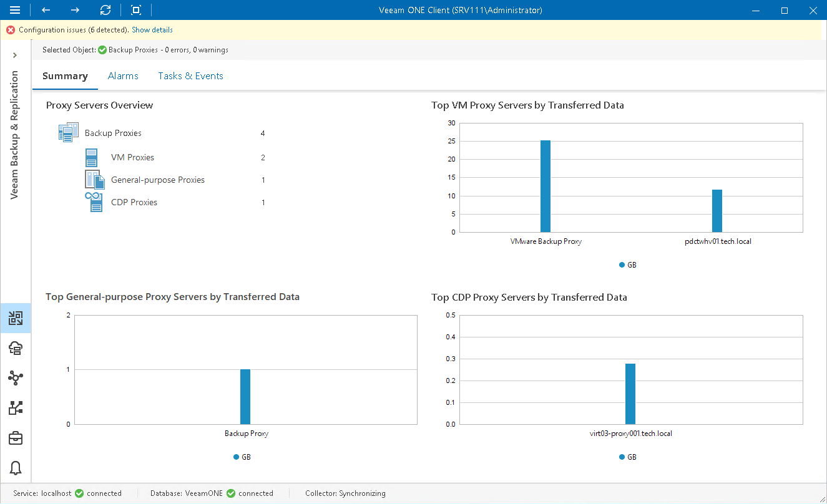827x504 pixels.
Task: Click the VMware Backup Proxy chart bar
Action: pos(546,187)
